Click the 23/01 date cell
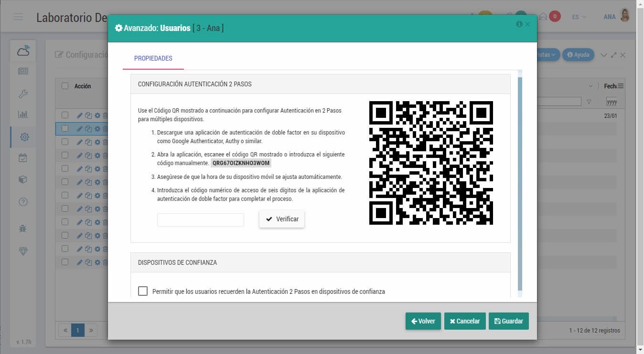This screenshot has height=354, width=644. [x=611, y=115]
